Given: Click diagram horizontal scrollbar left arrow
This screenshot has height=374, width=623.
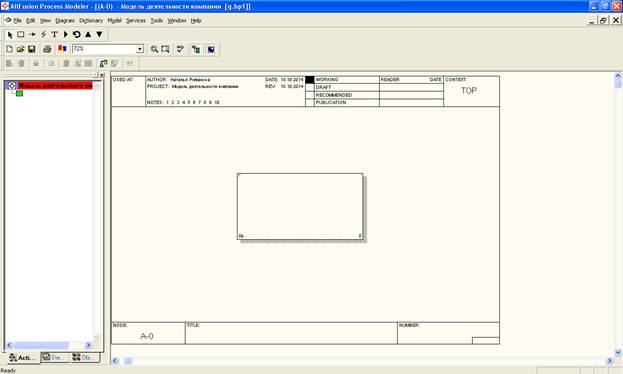Looking at the screenshot, I should (x=116, y=361).
